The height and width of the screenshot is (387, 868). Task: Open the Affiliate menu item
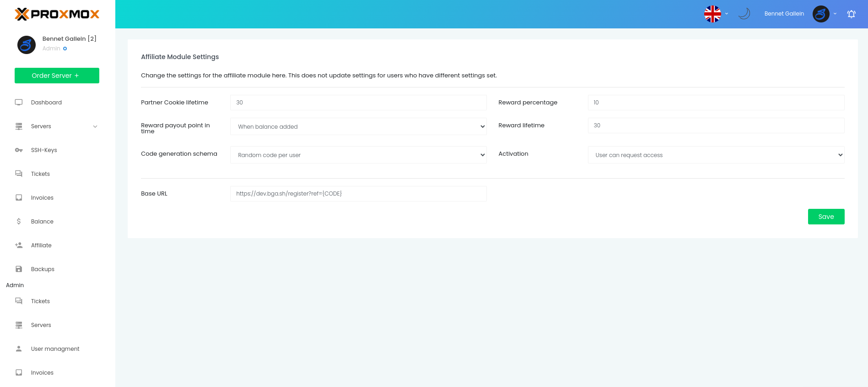click(x=41, y=245)
